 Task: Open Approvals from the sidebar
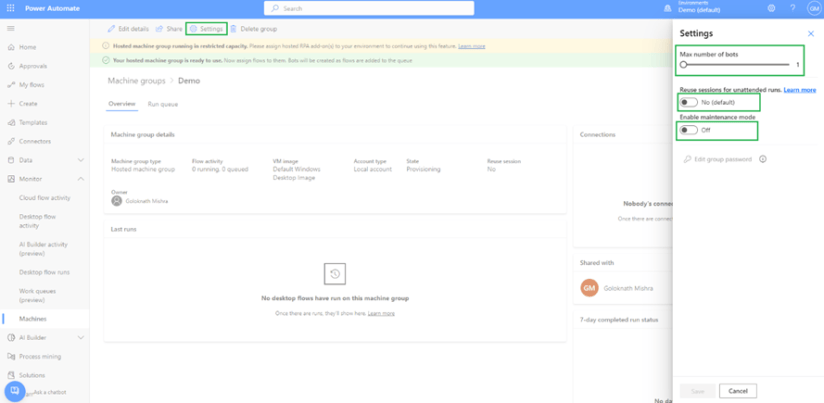point(33,66)
